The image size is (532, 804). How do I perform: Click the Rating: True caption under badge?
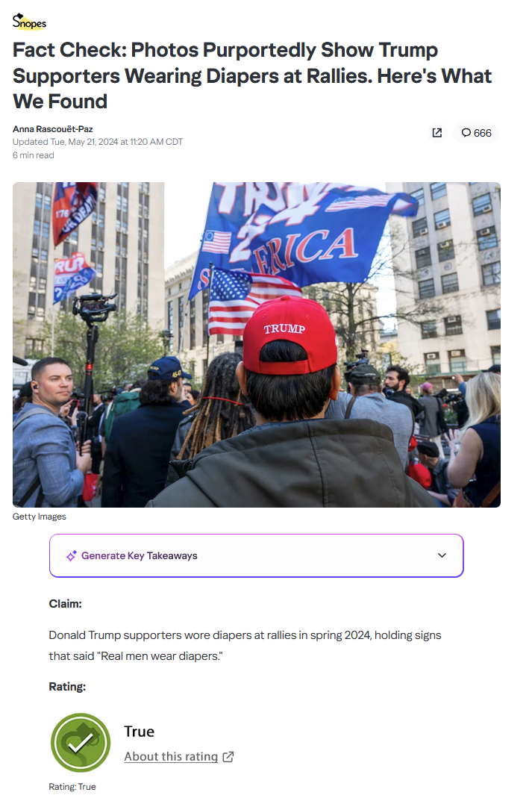pyautogui.click(x=72, y=787)
